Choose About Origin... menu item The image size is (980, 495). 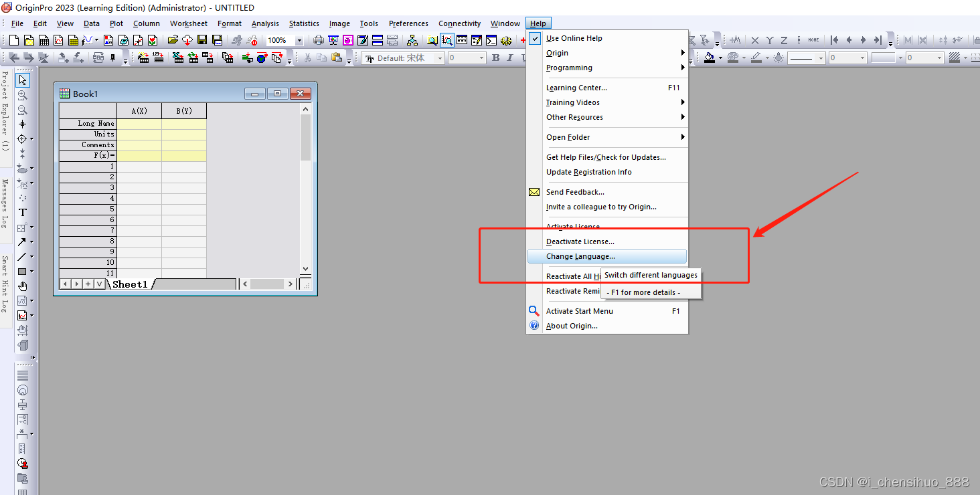pos(607,326)
